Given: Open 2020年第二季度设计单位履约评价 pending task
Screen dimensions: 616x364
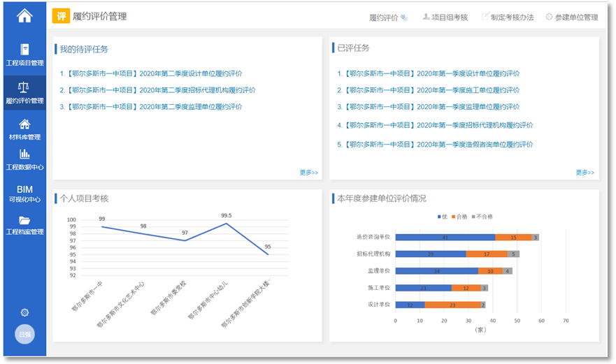Looking at the screenshot, I should (x=150, y=73).
